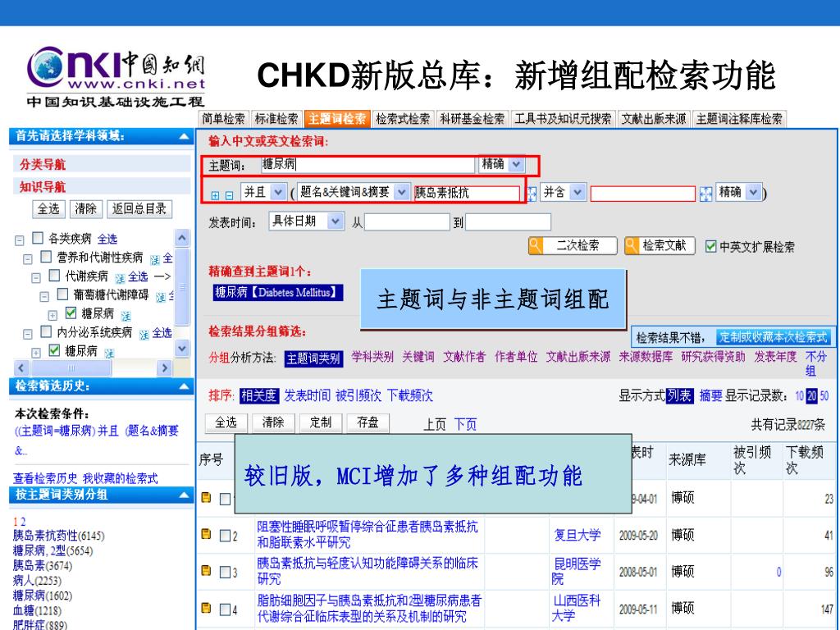Click 返回总目录 button
This screenshot has height=630, width=840.
tap(139, 209)
